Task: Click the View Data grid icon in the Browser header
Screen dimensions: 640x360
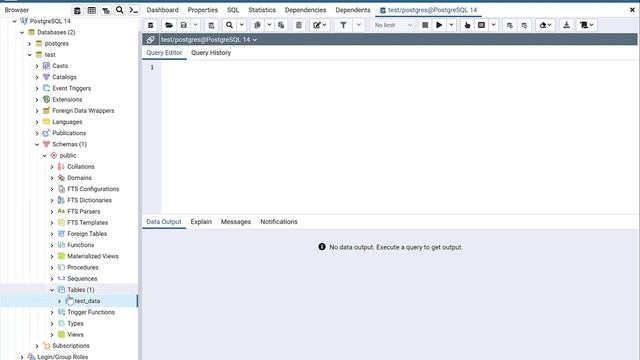Action: 92,10
